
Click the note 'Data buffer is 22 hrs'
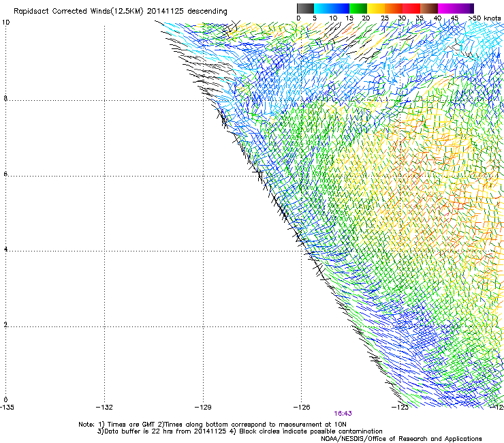point(139,431)
